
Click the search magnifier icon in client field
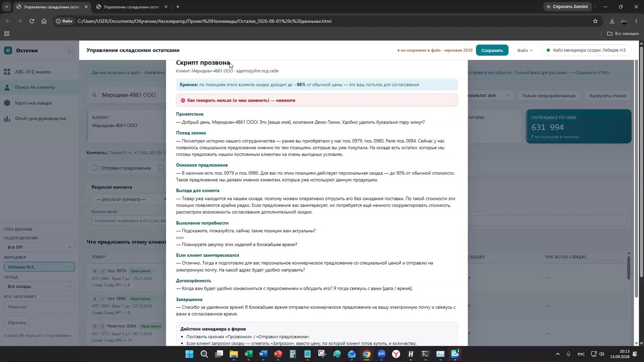(x=94, y=95)
